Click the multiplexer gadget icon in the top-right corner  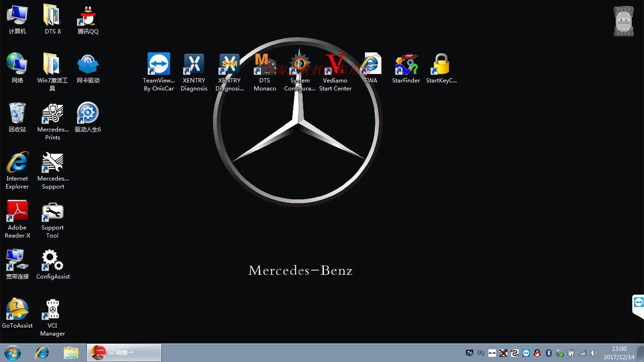click(624, 21)
